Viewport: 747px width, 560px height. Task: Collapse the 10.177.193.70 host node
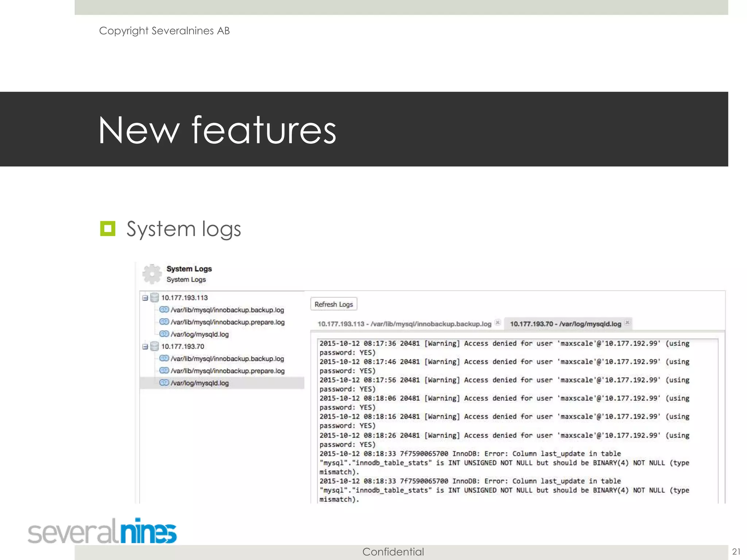coord(145,346)
